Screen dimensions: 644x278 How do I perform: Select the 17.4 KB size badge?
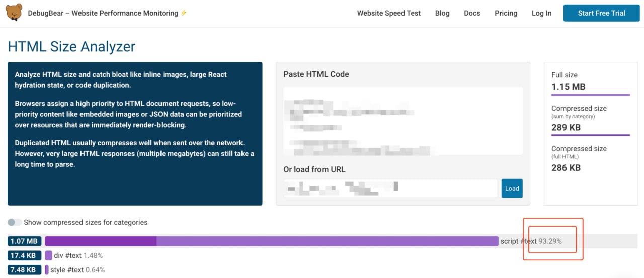click(x=24, y=255)
